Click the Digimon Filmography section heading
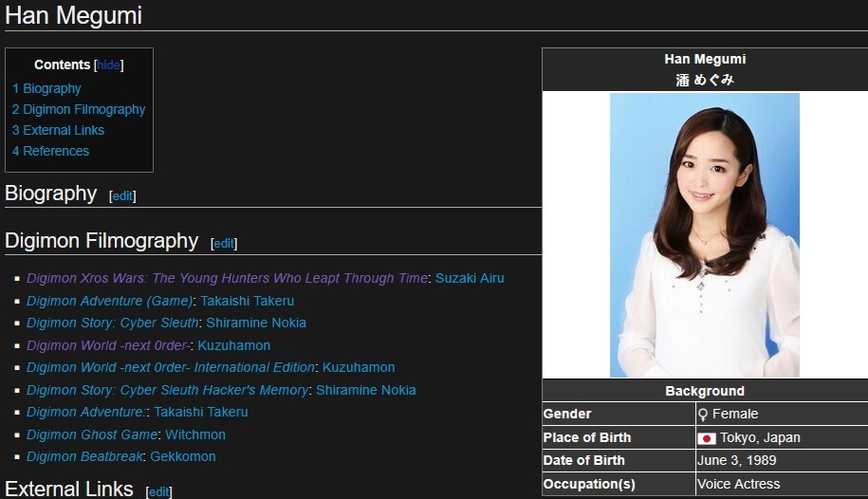The height and width of the screenshot is (499, 868). (102, 241)
